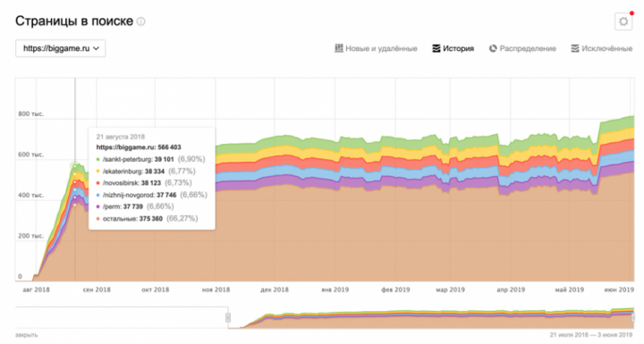Click the purple /perm legend dot in tooltip

[98, 207]
